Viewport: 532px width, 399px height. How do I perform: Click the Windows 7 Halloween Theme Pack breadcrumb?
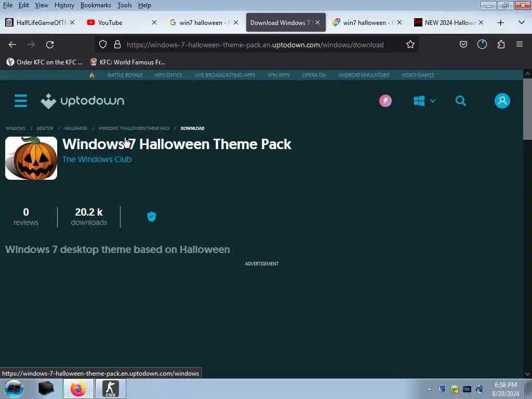point(134,128)
